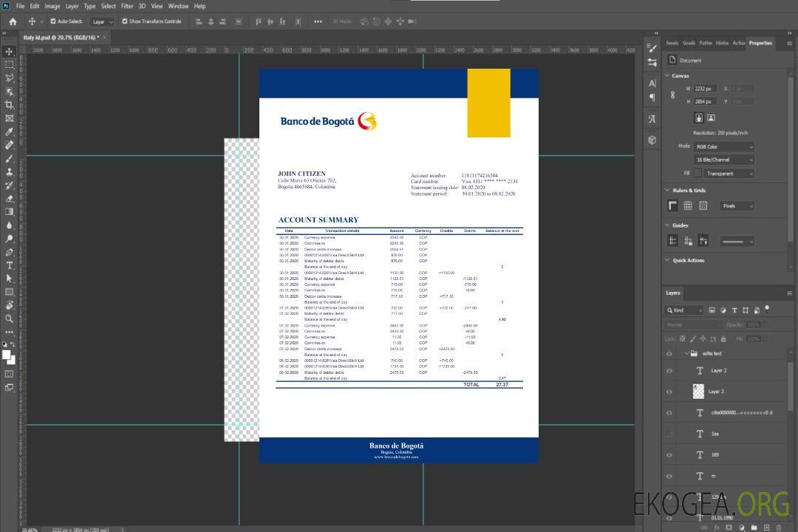
Task: Open the 3D panel cube icon
Action: (652, 140)
